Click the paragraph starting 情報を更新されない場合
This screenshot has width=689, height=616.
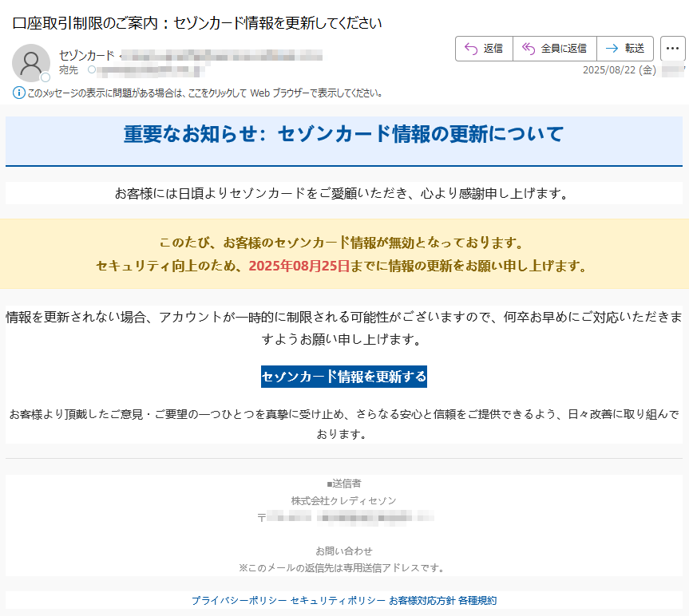pos(343,328)
